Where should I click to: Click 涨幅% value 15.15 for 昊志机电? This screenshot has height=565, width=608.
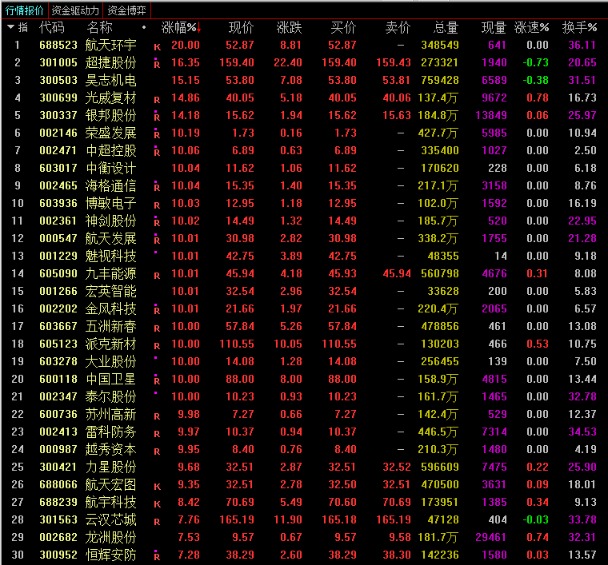point(185,80)
